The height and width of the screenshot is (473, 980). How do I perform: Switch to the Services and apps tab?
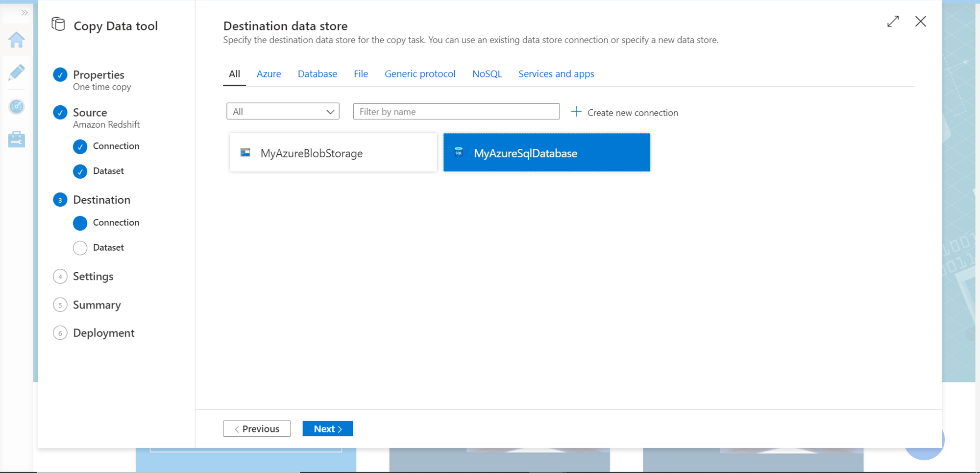pyautogui.click(x=556, y=74)
